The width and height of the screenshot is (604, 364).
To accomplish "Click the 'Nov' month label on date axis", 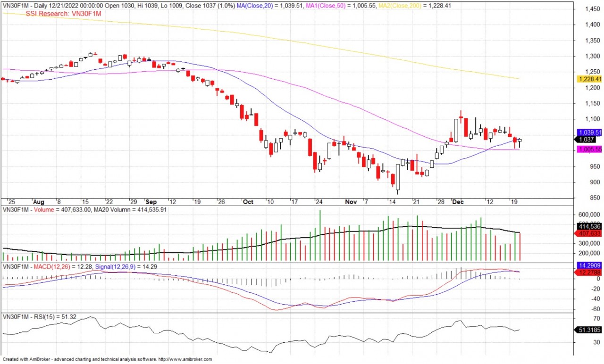I will tap(351, 201).
